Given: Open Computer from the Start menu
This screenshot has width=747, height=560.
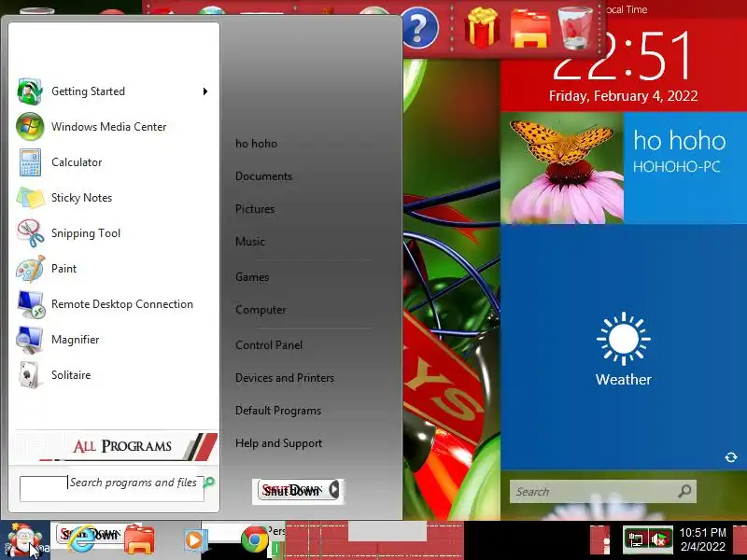Looking at the screenshot, I should click(x=261, y=310).
